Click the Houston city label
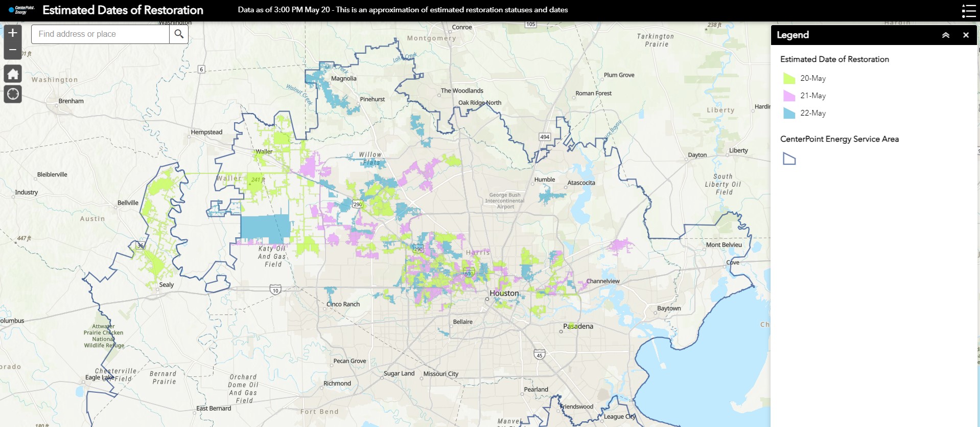 tap(504, 293)
